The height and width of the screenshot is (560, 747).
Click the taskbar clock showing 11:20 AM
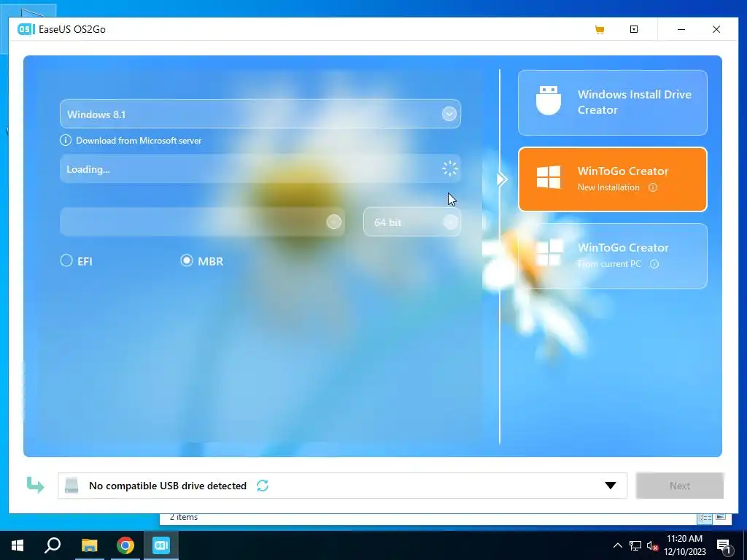[684, 545]
